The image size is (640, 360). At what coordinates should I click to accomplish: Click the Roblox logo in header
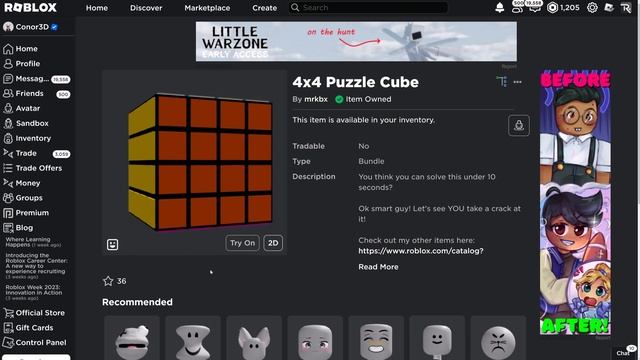(x=30, y=7)
